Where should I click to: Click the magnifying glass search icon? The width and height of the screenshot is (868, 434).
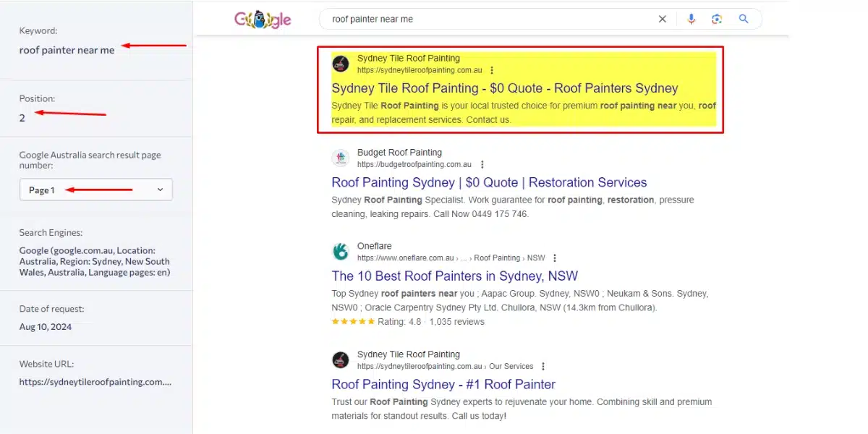point(744,20)
